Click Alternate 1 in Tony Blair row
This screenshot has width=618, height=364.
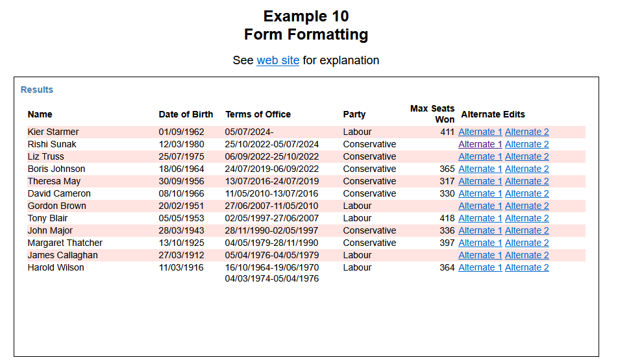pyautogui.click(x=480, y=218)
